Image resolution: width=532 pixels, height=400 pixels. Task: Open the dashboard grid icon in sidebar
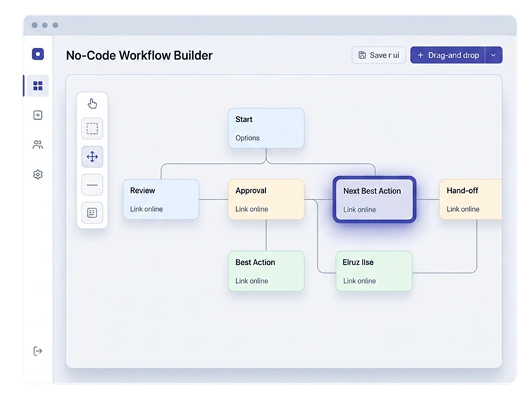pos(38,85)
